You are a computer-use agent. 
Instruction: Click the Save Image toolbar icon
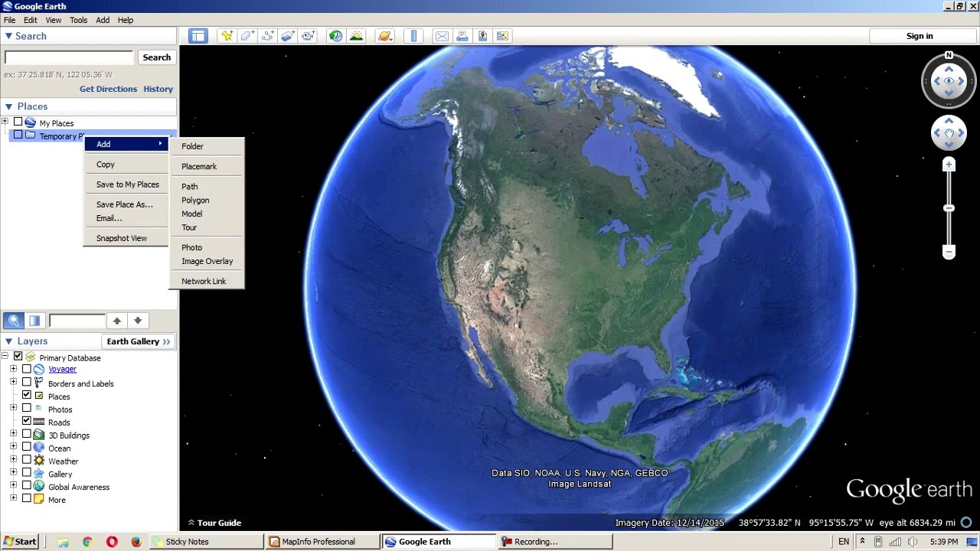[x=502, y=36]
